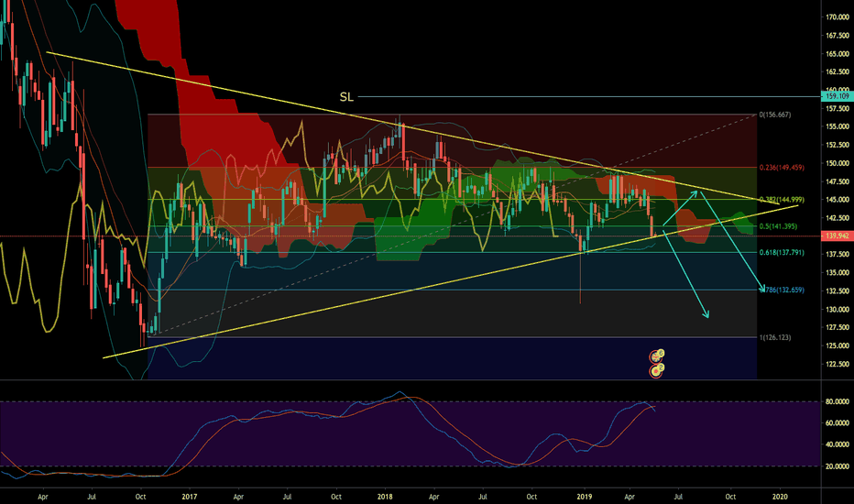Click the 165.000 price axis label
This screenshot has width=854, height=504.
click(x=838, y=54)
